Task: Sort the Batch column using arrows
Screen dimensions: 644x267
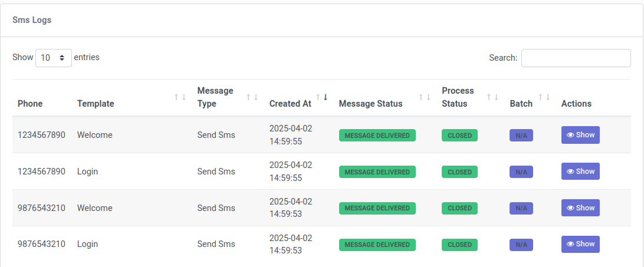Action: tap(544, 97)
